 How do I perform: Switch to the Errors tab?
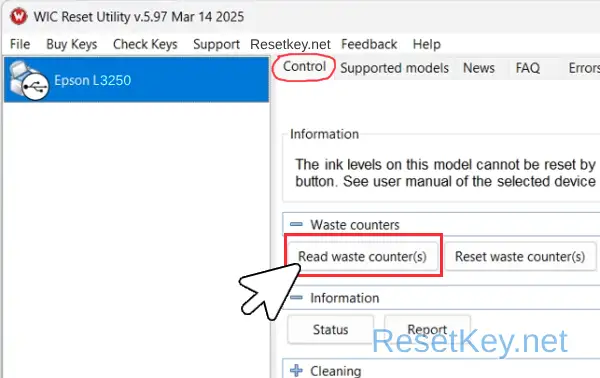tap(583, 68)
